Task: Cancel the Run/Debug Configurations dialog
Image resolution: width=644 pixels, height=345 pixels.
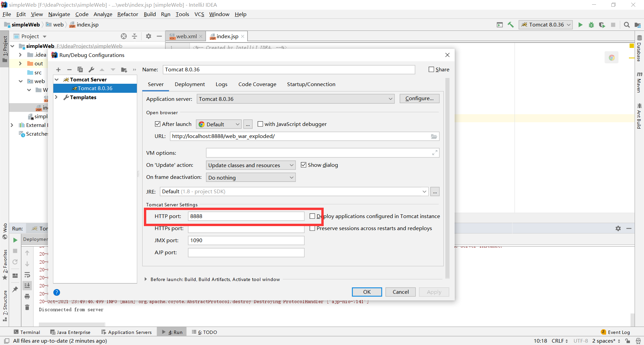Action: click(x=400, y=292)
